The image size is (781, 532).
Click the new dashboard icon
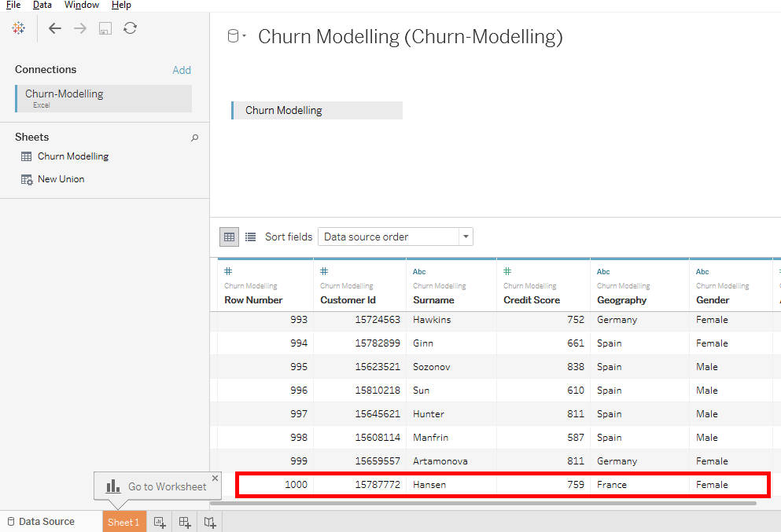[x=185, y=522]
